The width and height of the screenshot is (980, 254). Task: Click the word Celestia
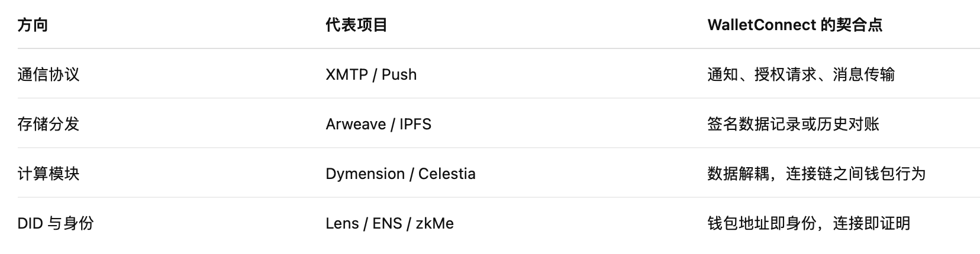[x=447, y=174]
